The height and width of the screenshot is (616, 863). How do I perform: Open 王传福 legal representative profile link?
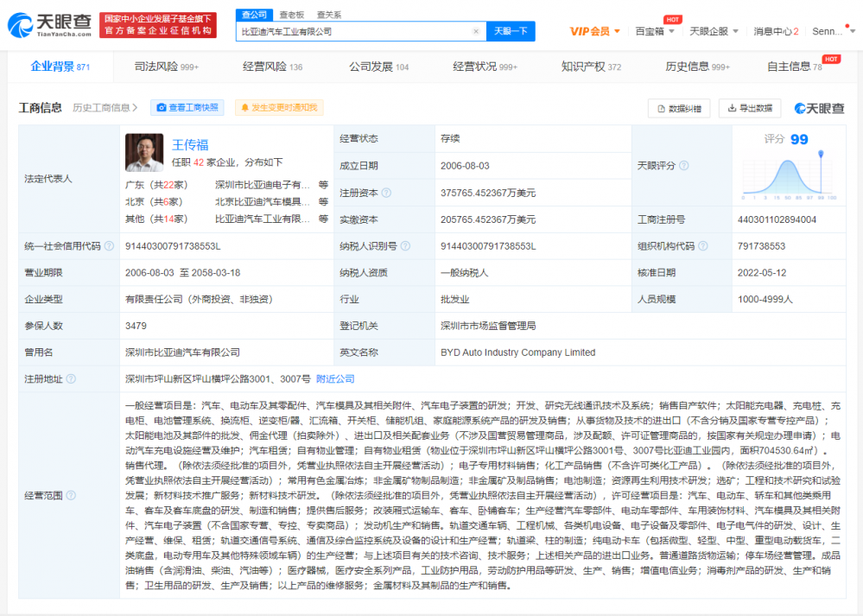click(190, 144)
